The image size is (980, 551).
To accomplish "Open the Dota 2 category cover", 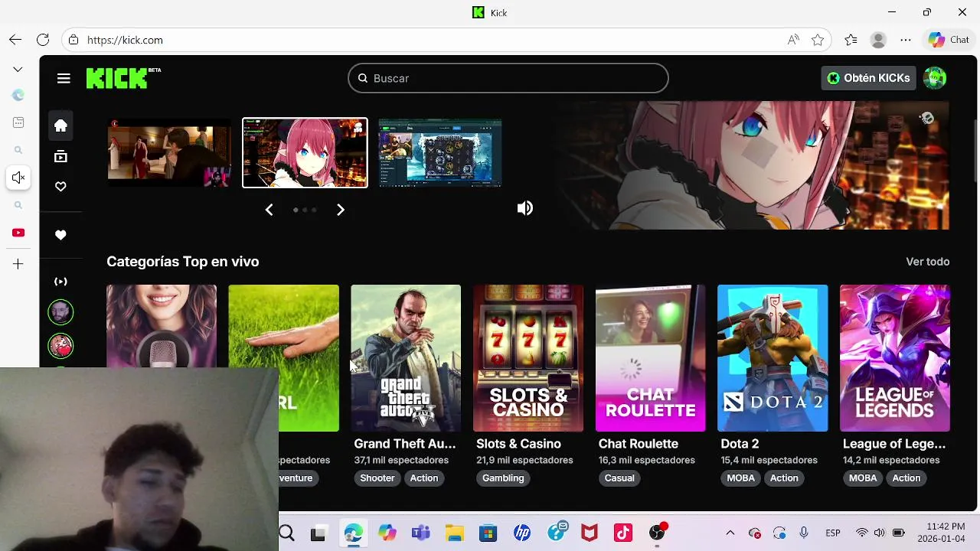I will point(773,358).
